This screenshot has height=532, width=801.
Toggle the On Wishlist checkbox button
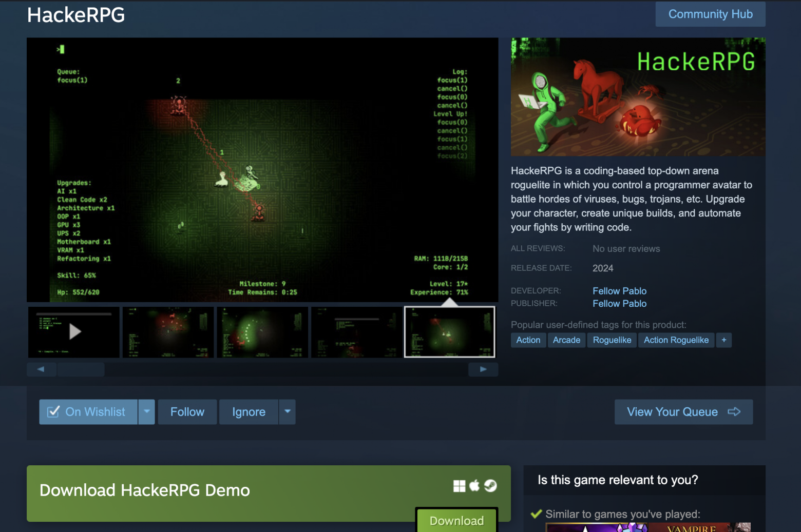(x=88, y=412)
